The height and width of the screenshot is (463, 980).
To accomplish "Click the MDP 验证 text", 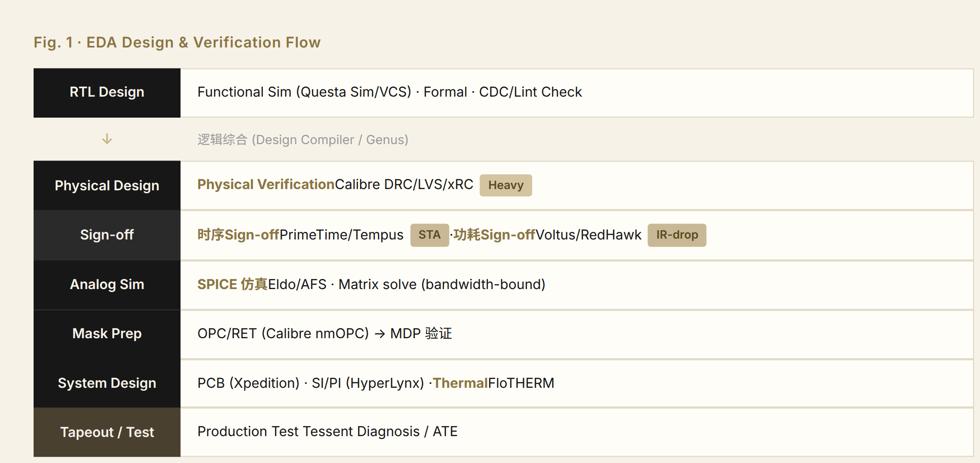I will point(421,334).
